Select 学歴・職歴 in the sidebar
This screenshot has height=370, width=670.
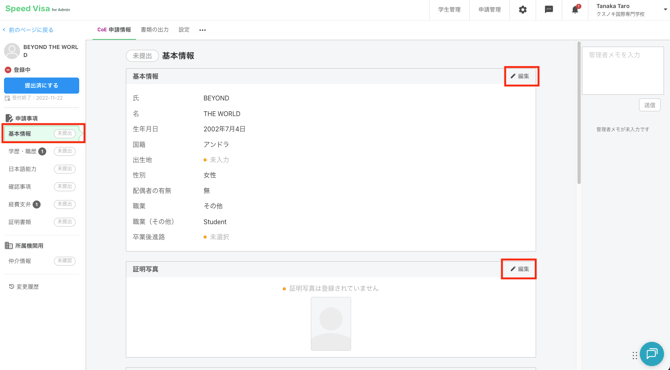(41, 151)
